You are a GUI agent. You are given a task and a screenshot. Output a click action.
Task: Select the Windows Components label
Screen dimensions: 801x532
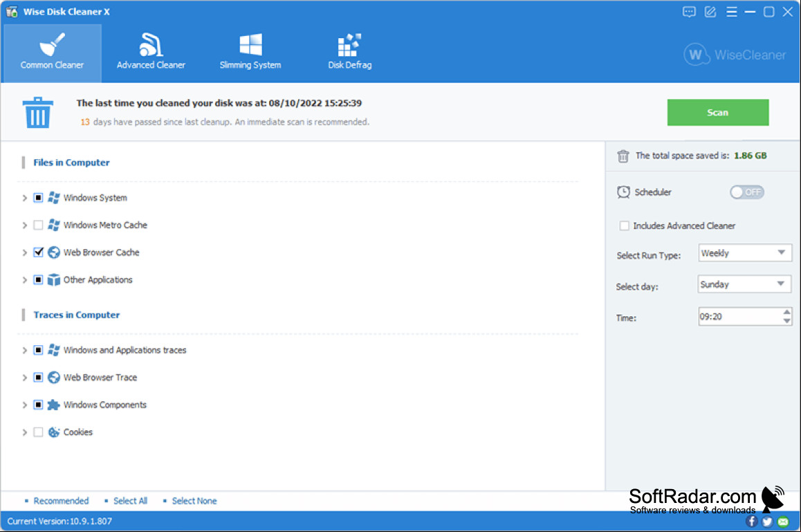click(104, 405)
